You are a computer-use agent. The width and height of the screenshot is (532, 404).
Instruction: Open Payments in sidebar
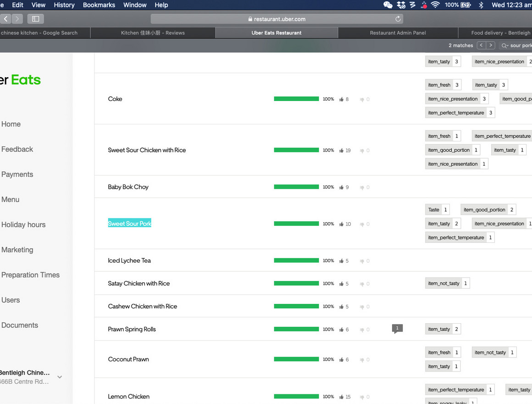point(17,174)
